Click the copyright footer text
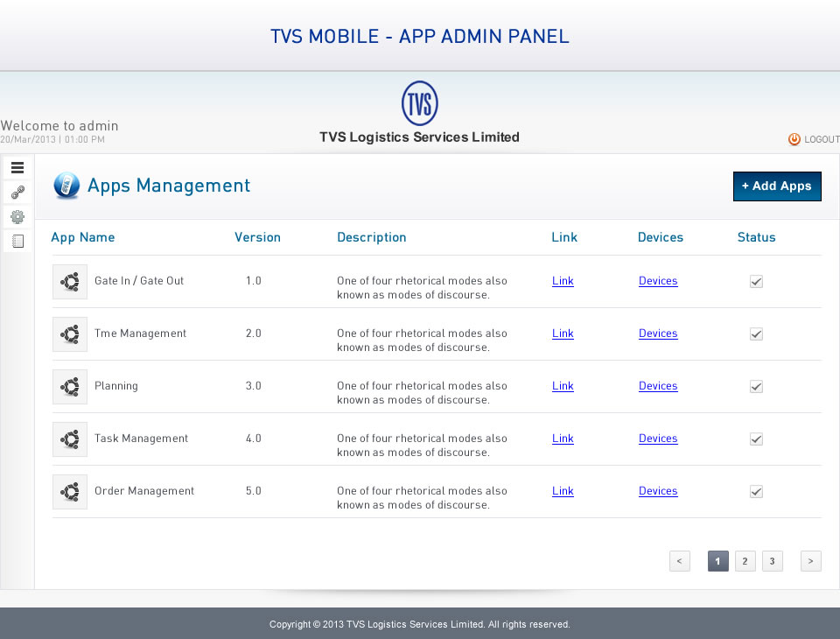 (420, 624)
